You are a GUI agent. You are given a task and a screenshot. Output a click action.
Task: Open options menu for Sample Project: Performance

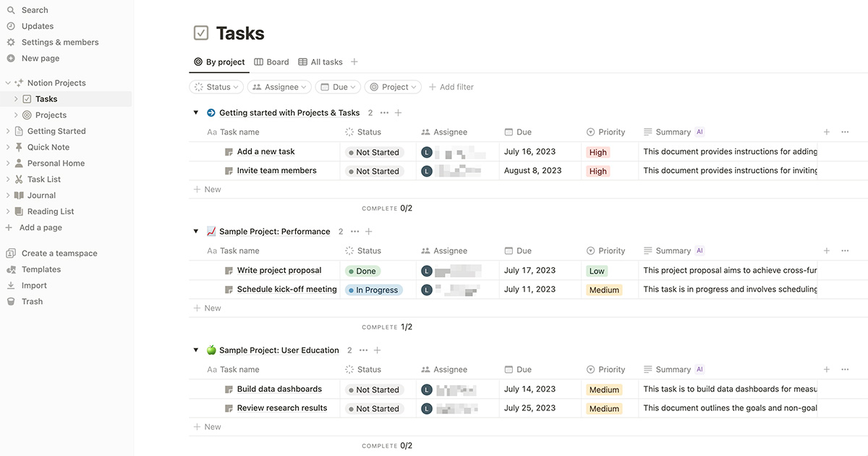pos(354,232)
